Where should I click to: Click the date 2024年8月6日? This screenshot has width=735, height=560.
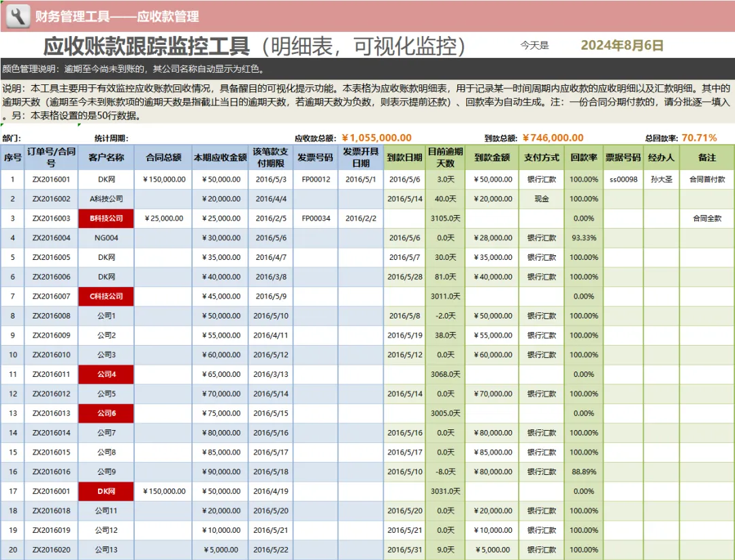click(622, 46)
